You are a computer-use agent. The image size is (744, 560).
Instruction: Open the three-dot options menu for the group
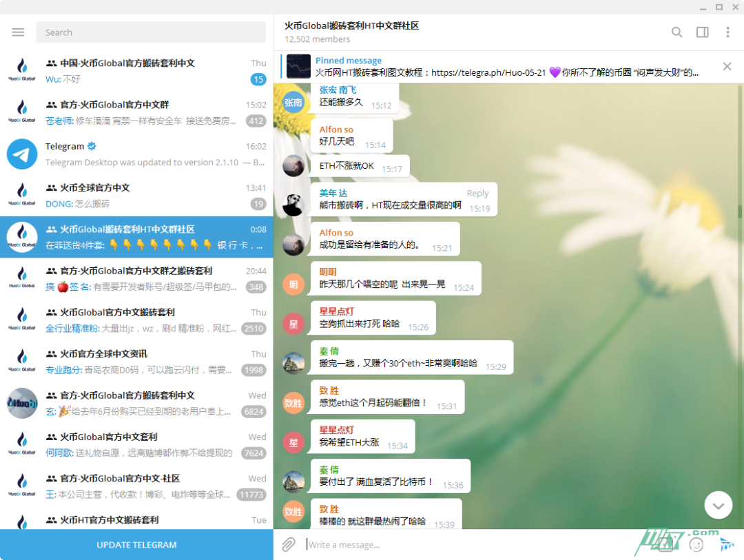pyautogui.click(x=727, y=32)
